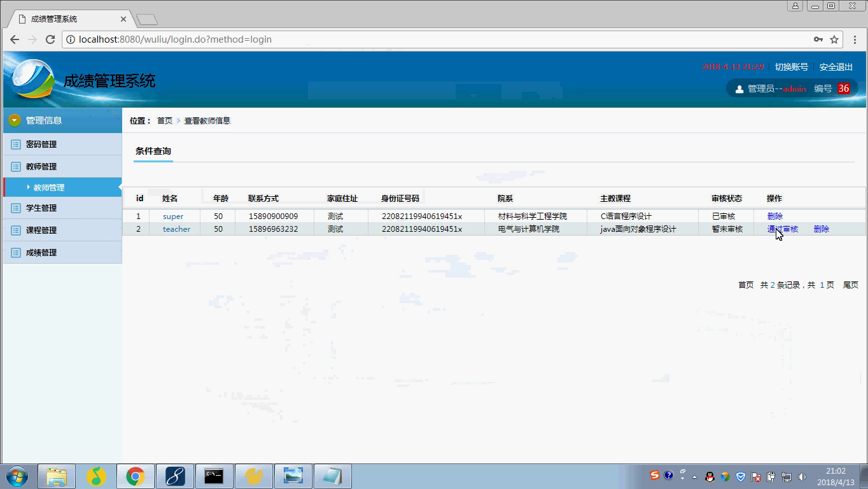Click the system globe logo

point(32,79)
